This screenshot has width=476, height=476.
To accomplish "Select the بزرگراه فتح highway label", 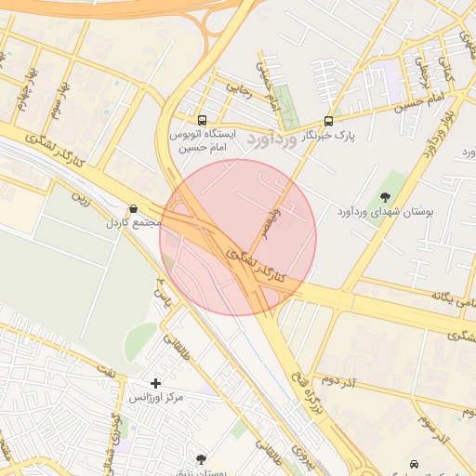I will point(308,393).
